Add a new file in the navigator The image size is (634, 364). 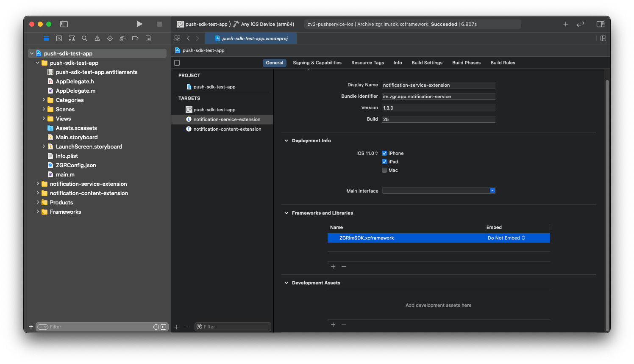click(31, 327)
